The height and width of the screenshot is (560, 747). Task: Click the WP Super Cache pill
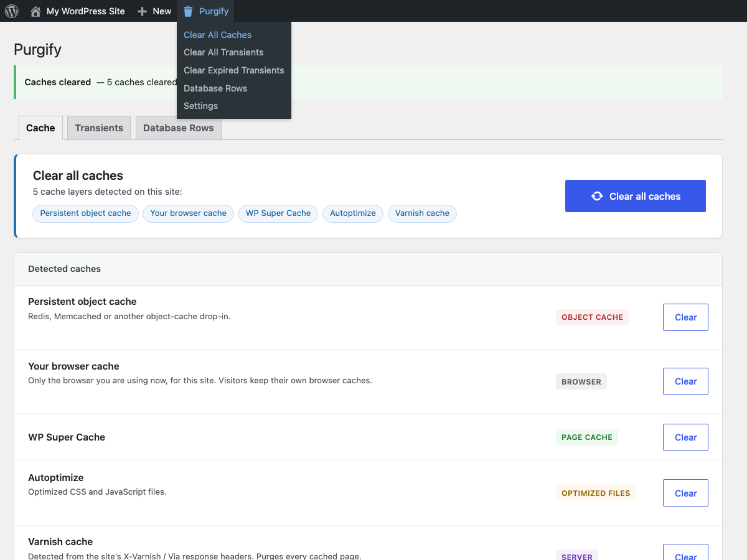coord(278,213)
